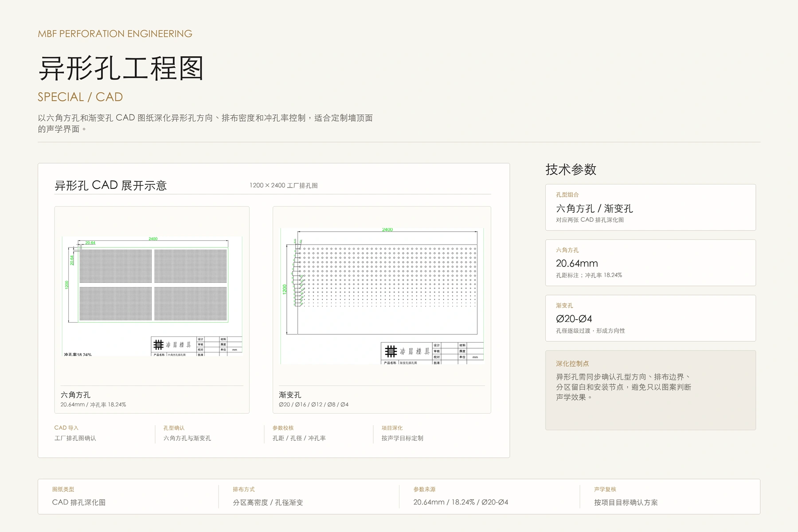
Task: Click the 深化控制点 paragraph beginning 异形孔需同步确认
Action: (x=624, y=387)
